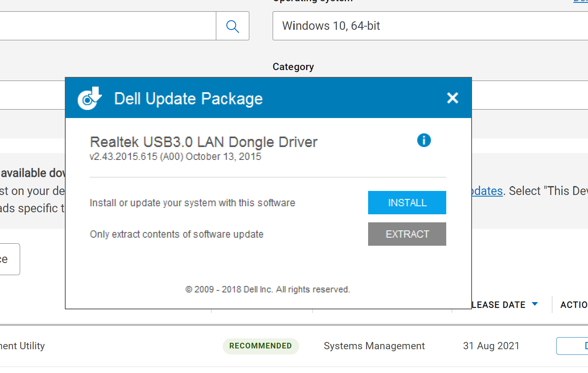This screenshot has height=373, width=588.
Task: Click 'Only extract contents of software update' text
Action: point(177,234)
